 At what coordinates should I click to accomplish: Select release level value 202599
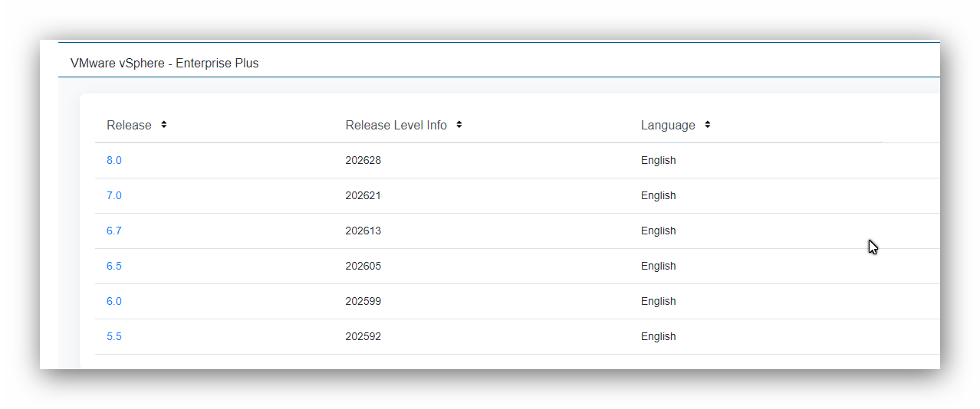point(363,301)
